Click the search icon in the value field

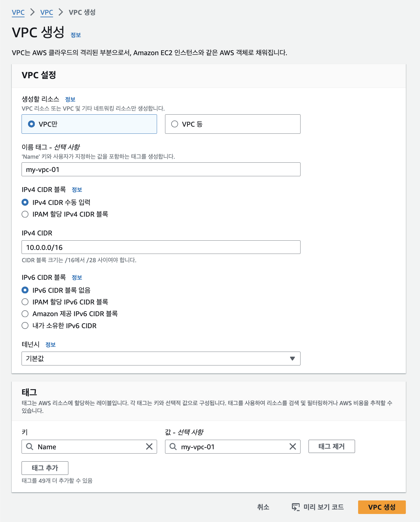click(x=173, y=447)
